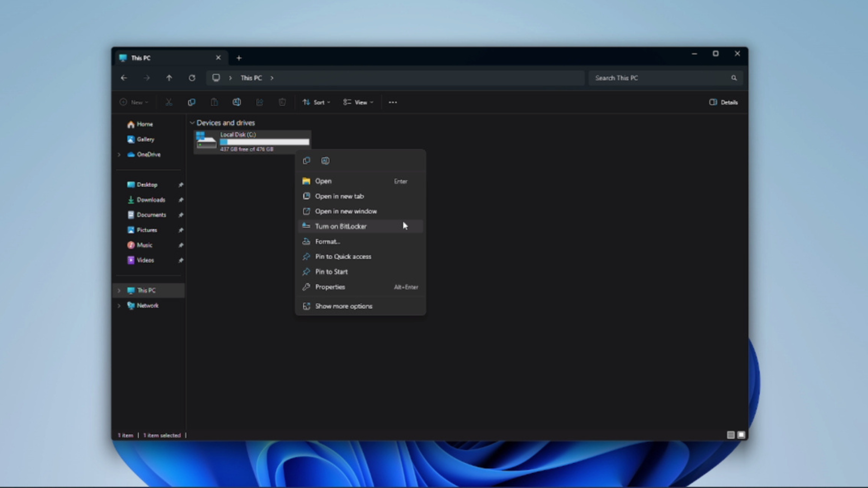Switch to thumbnail view using bottom-right toggle
868x488 pixels.
pos(741,435)
